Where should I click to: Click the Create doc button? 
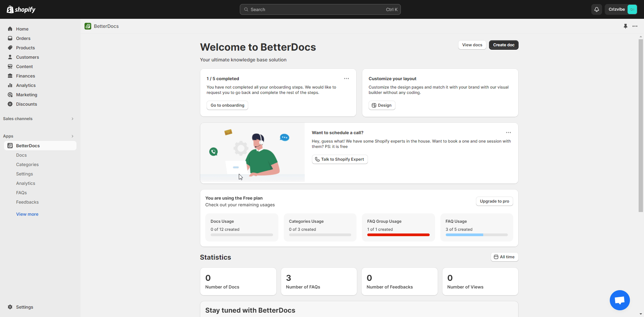(503, 45)
